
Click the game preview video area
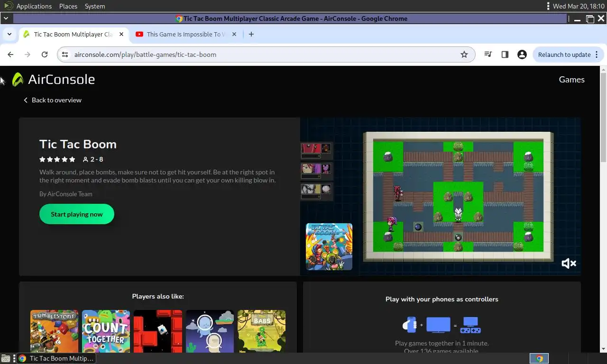(x=441, y=197)
